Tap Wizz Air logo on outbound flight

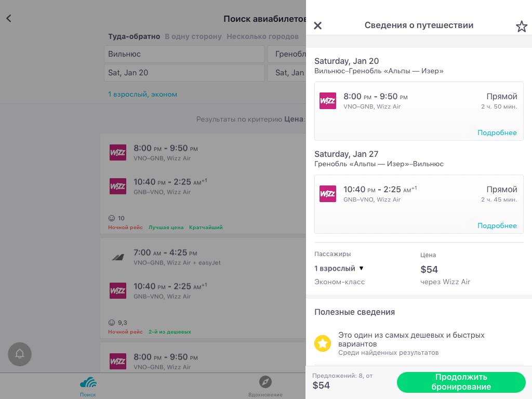[328, 101]
